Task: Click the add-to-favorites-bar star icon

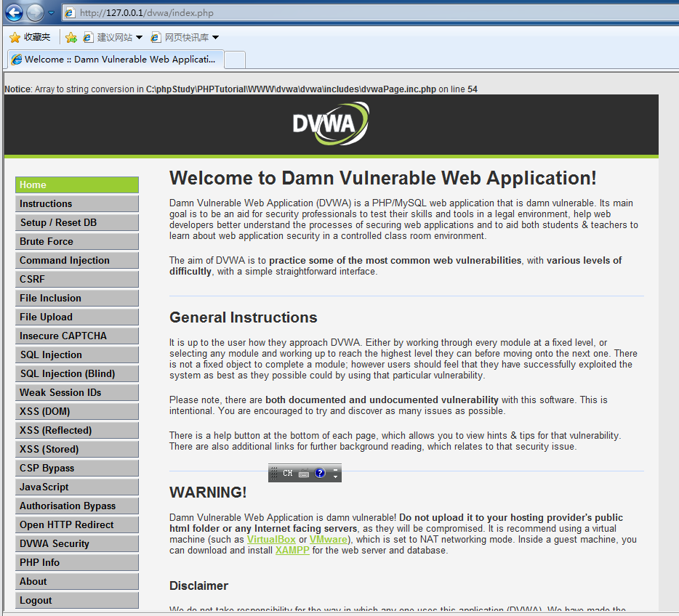Action: (x=71, y=38)
